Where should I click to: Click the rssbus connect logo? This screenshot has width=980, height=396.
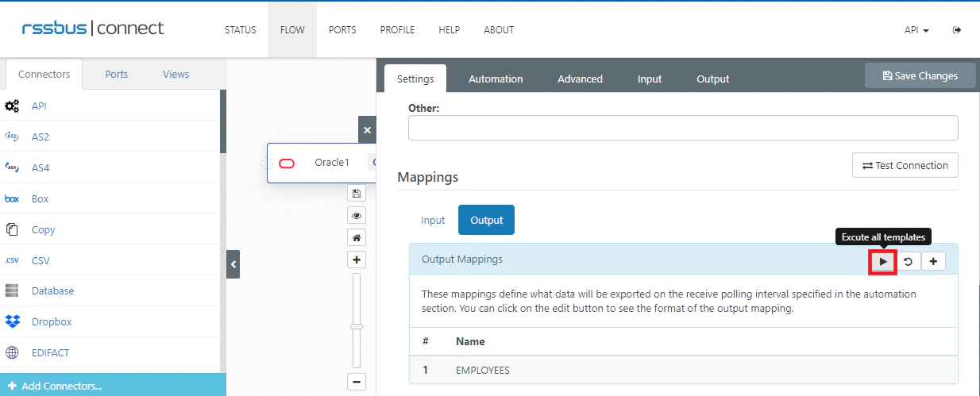pos(92,29)
